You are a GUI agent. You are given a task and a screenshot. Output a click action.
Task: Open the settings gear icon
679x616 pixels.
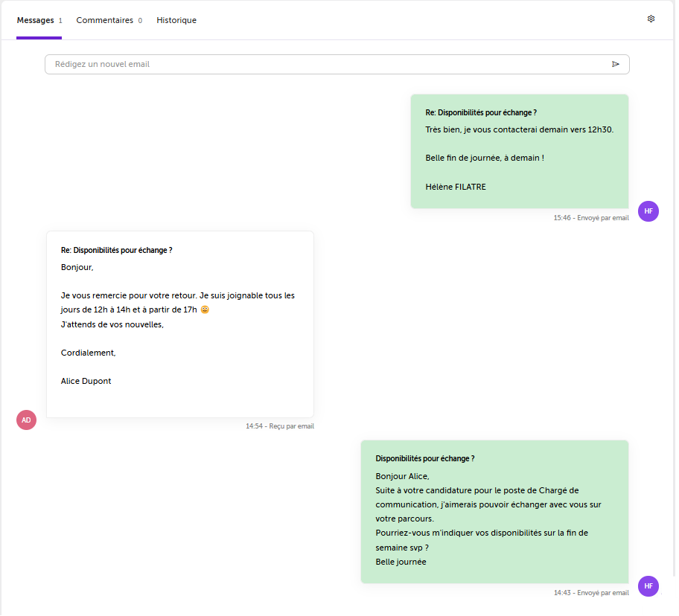(x=651, y=19)
